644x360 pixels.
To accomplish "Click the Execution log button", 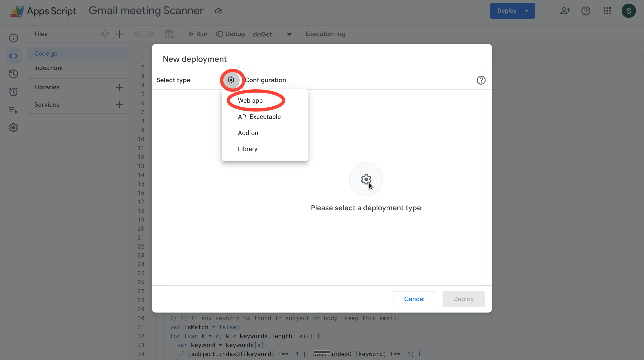I will (x=325, y=34).
